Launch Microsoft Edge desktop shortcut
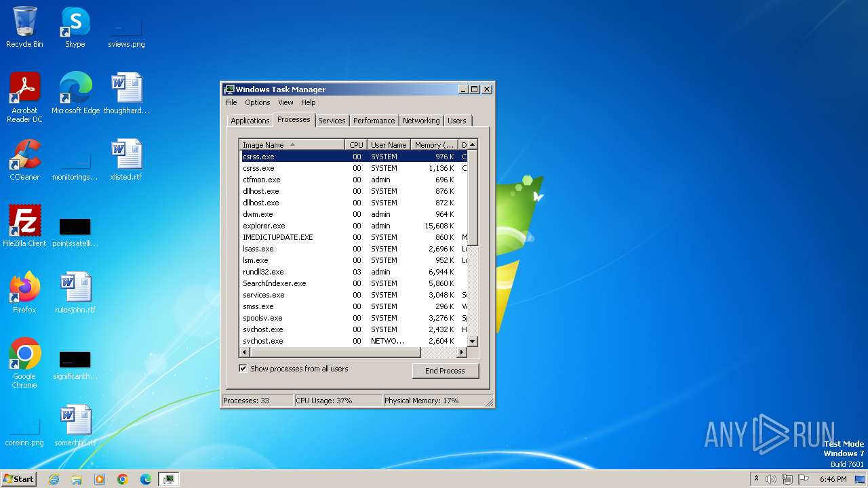The height and width of the screenshot is (488, 868). tap(75, 94)
